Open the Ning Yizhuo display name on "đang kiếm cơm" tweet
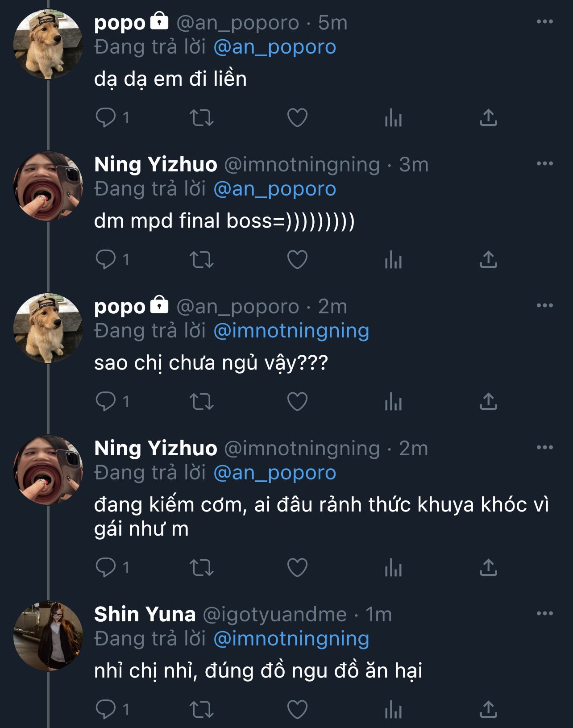Viewport: 573px width, 728px height. tap(156, 448)
